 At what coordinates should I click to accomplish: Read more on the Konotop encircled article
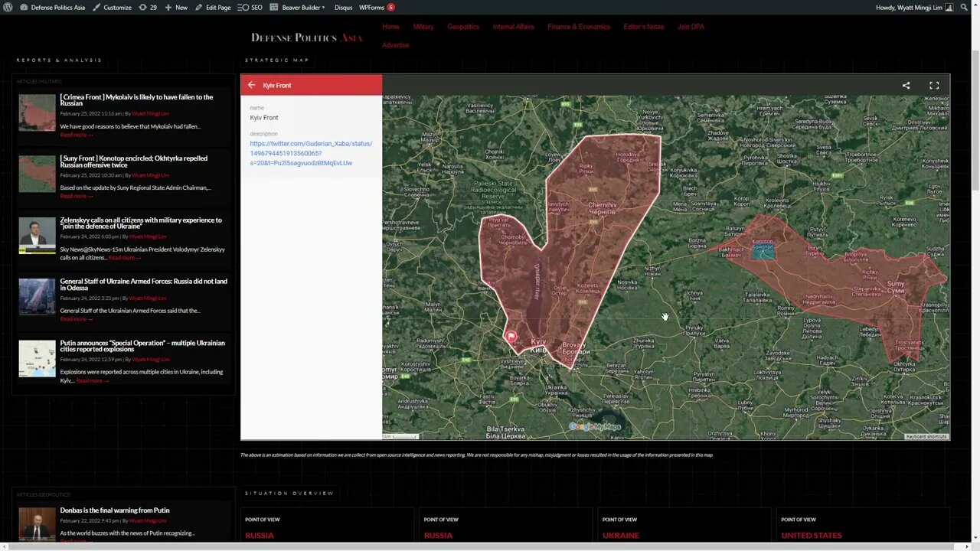pyautogui.click(x=77, y=196)
